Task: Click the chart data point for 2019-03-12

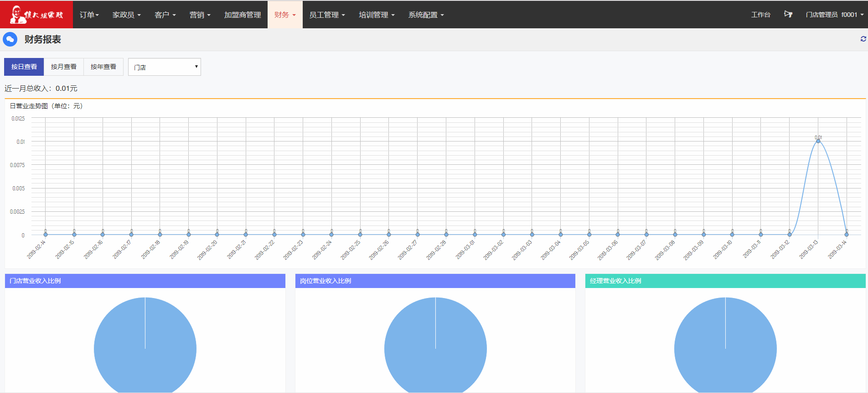Action: [790, 235]
